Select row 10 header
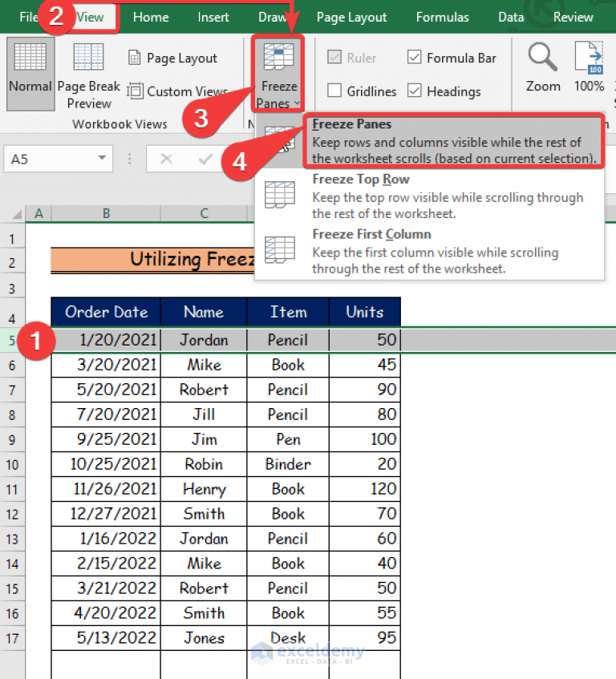This screenshot has height=679, width=616. tap(12, 465)
